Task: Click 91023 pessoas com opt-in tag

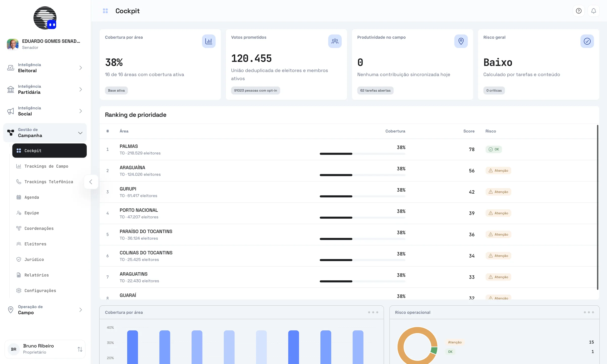Action: pyautogui.click(x=255, y=90)
